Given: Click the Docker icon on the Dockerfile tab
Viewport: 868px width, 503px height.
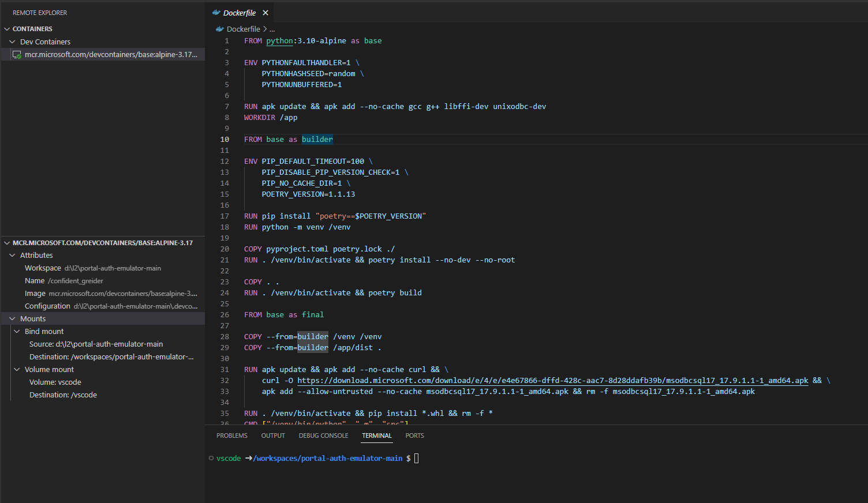Looking at the screenshot, I should (x=216, y=13).
